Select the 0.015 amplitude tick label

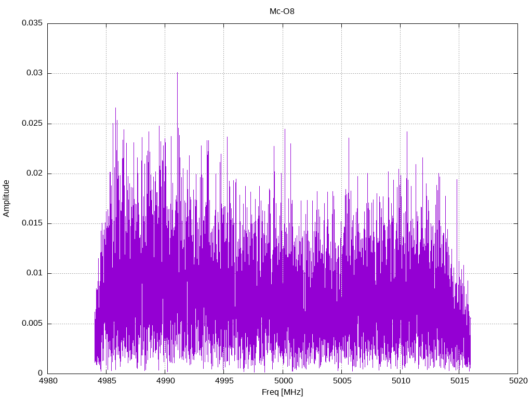tap(32, 223)
